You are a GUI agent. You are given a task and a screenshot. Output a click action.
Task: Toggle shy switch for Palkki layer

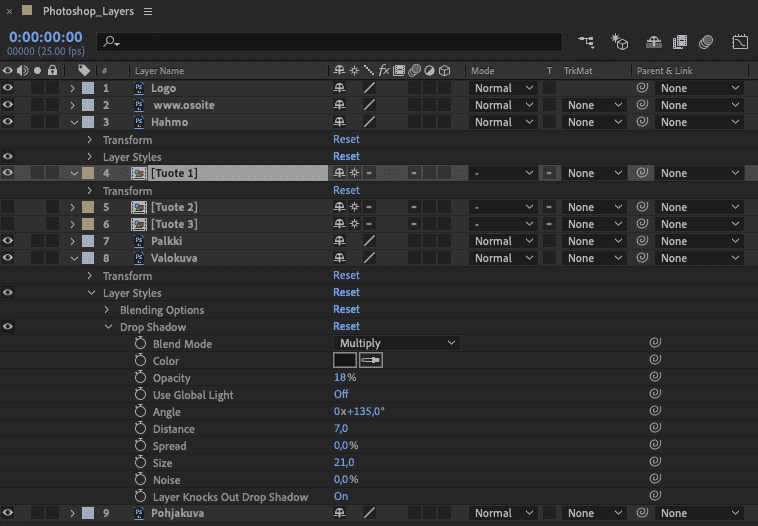click(339, 241)
